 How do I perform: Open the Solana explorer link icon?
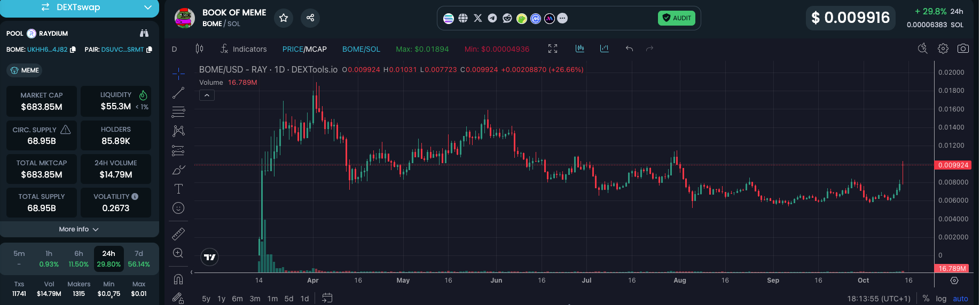point(449,18)
